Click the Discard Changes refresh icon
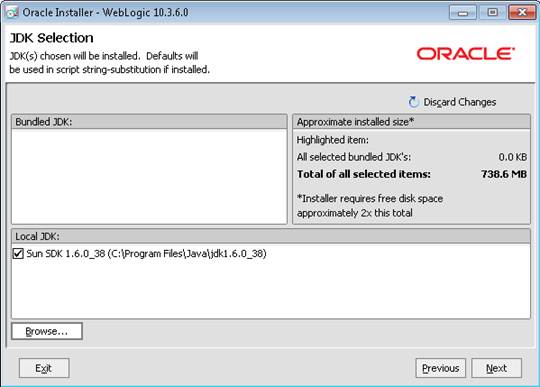This screenshot has height=387, width=540. (x=413, y=102)
